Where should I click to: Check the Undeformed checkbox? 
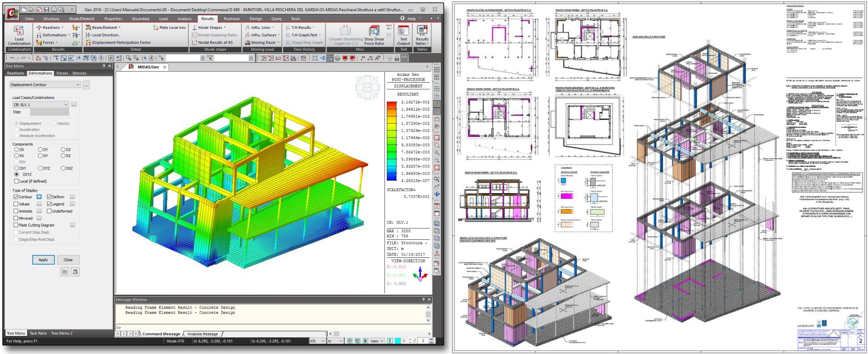pyautogui.click(x=49, y=211)
